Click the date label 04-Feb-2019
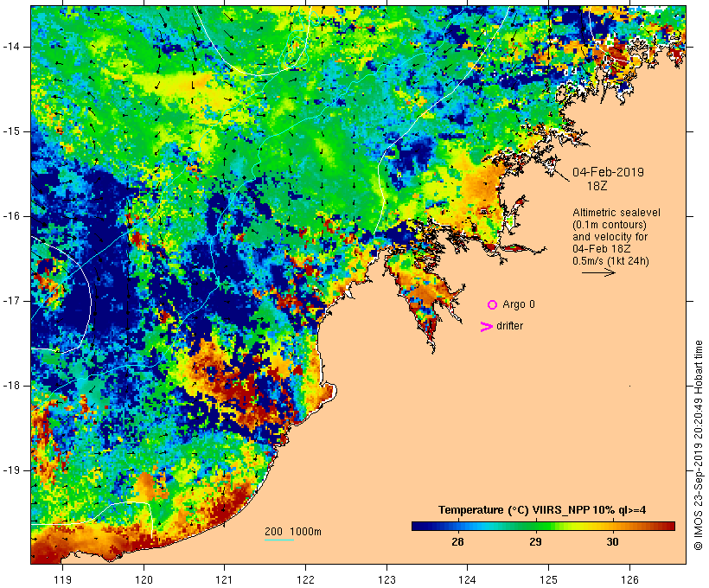Image resolution: width=709 pixels, height=588 pixels. [608, 172]
